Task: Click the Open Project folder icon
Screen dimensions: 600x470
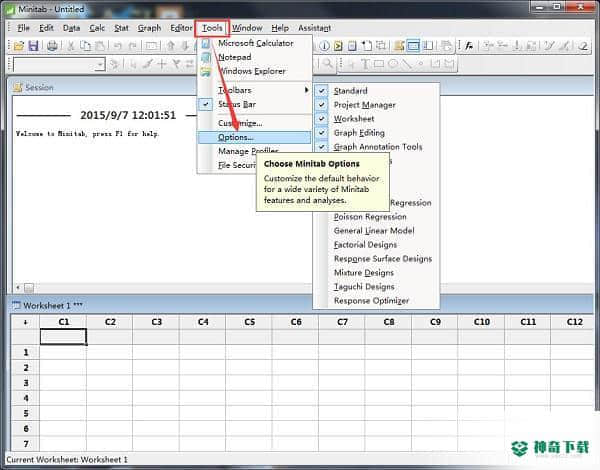Action: tap(18, 46)
